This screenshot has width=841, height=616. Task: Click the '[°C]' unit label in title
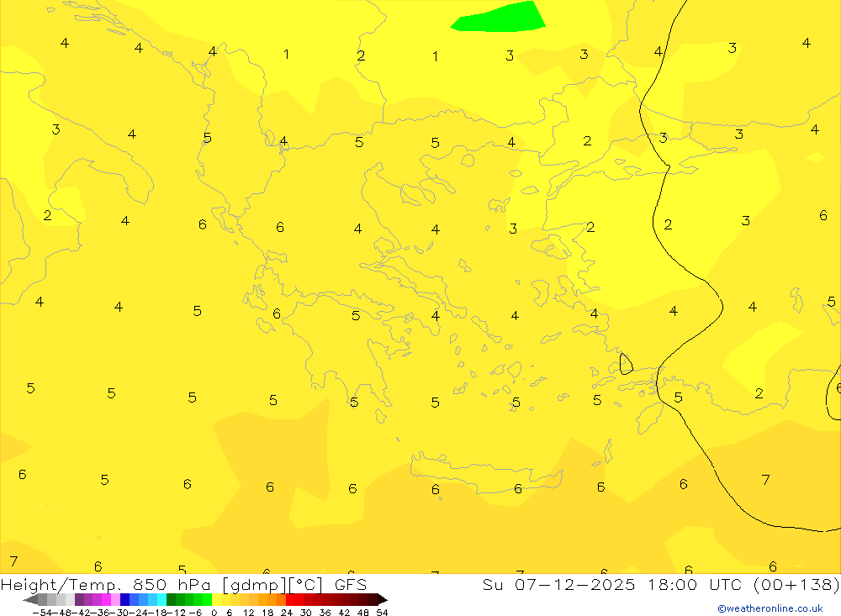[305, 585]
